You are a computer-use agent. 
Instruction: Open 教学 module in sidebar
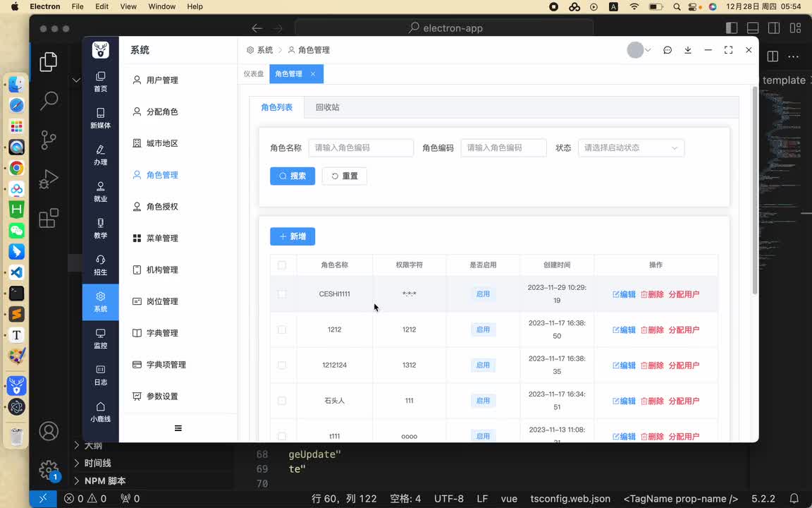coord(101,229)
